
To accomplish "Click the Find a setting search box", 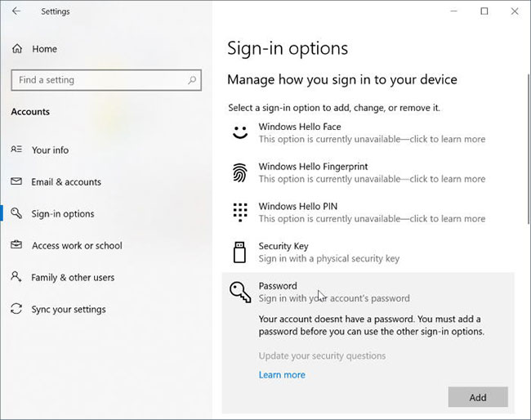I will coord(106,80).
